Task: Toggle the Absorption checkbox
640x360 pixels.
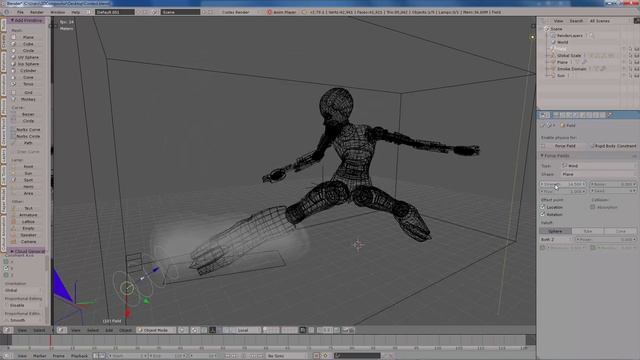Action: 593,207
